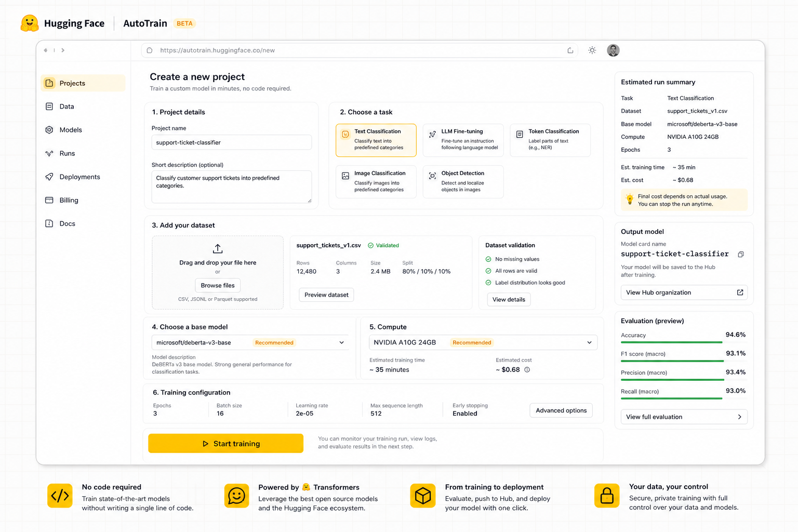Click the All rows are valid check mark
This screenshot has width=798, height=532.
tap(488, 271)
